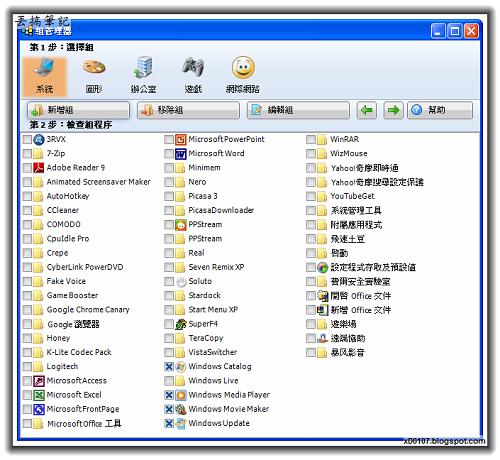Select the Game Booster entry
This screenshot has width=500, height=460.
pos(72,295)
